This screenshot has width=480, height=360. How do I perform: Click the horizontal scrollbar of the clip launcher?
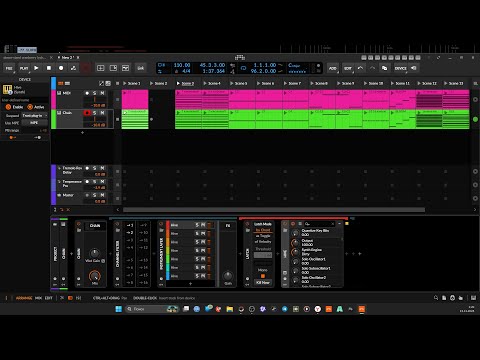click(274, 210)
